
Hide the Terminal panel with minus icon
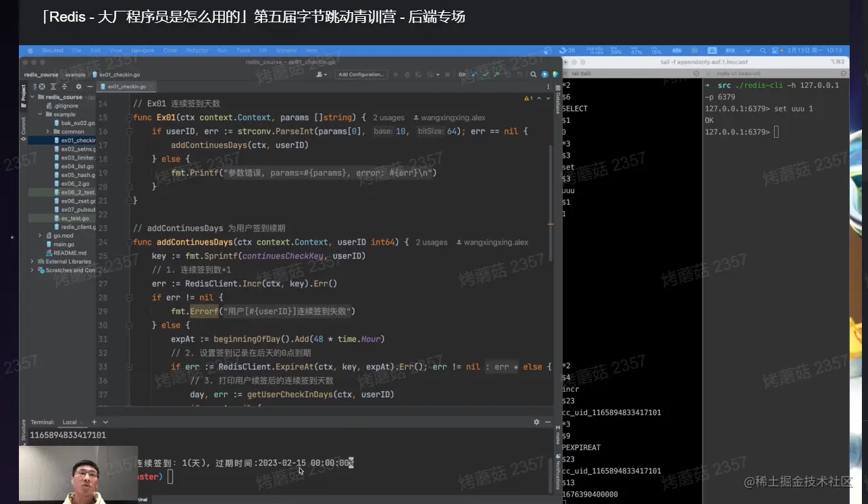click(x=547, y=422)
